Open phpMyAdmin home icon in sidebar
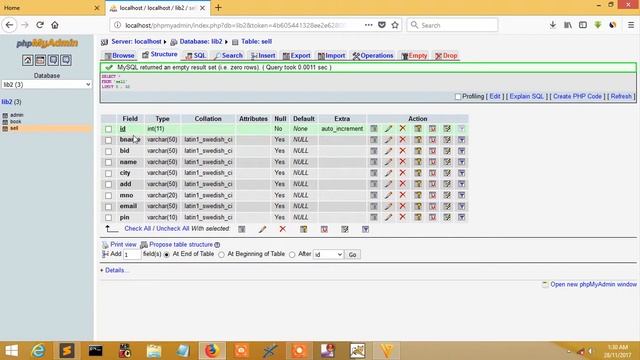 click(27, 60)
